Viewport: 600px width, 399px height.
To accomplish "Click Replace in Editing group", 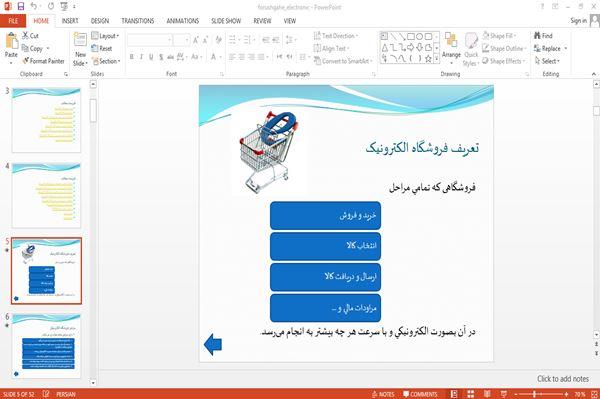I will (x=550, y=49).
